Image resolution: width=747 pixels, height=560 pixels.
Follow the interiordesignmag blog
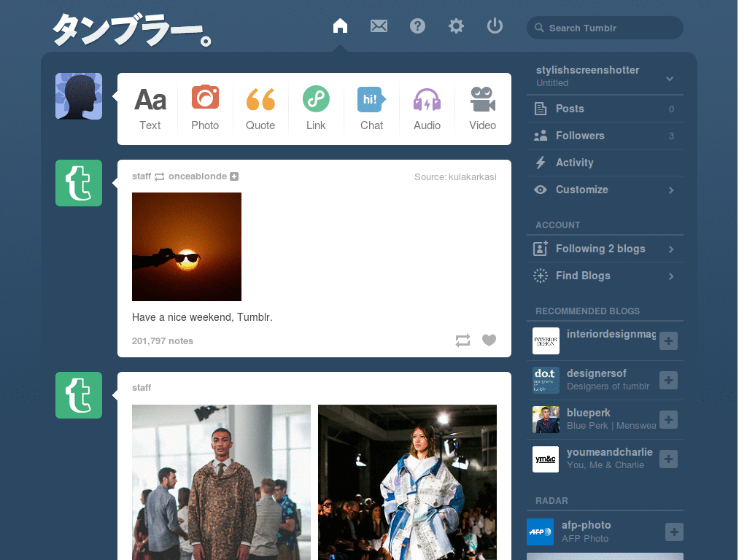point(668,341)
